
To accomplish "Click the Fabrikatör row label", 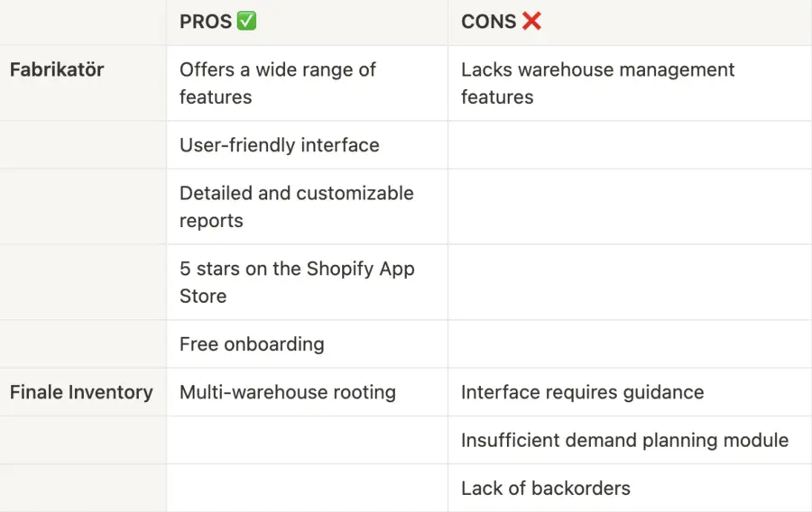I will pyautogui.click(x=57, y=69).
